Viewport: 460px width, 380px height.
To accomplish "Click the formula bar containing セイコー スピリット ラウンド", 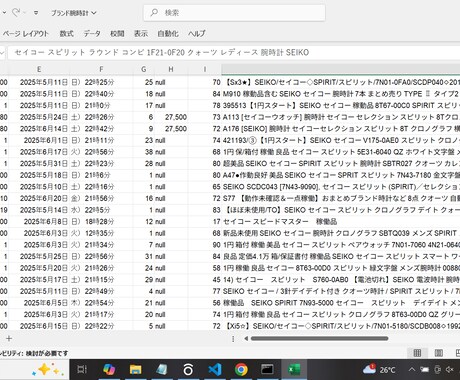I will click(x=234, y=52).
